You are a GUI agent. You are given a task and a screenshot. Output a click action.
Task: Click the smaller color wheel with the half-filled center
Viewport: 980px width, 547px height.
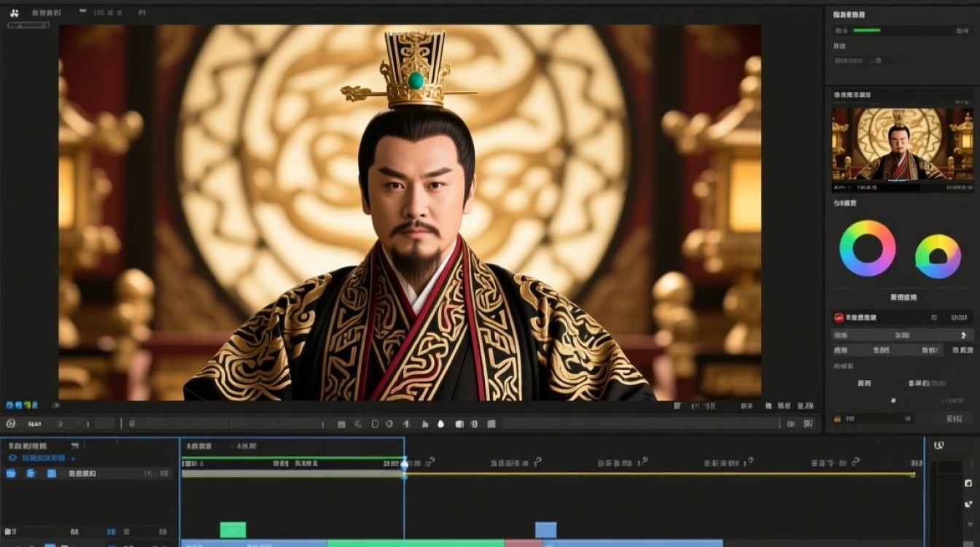coord(938,256)
